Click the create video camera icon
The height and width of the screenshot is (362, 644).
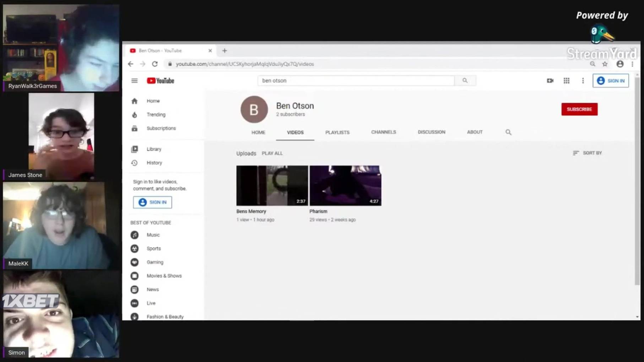550,81
